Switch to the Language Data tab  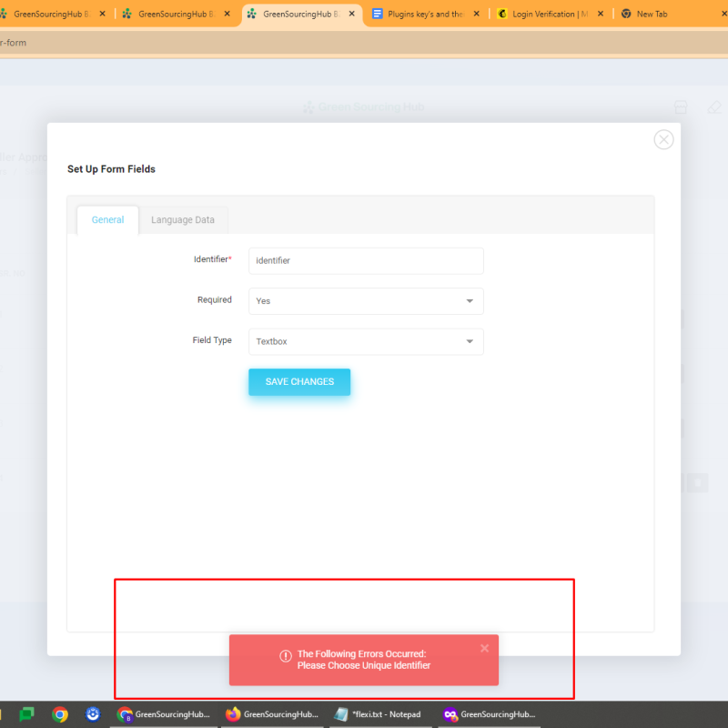(183, 220)
